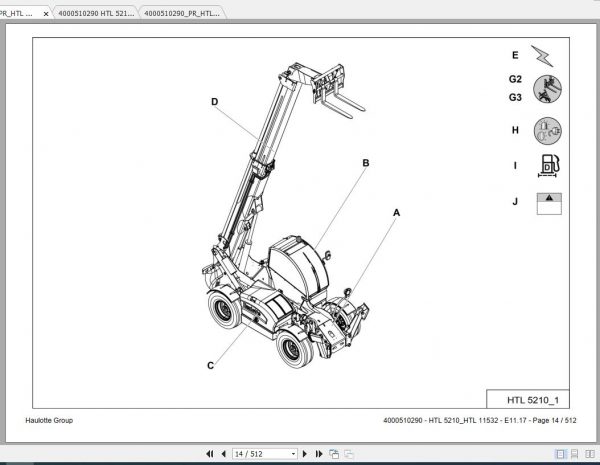Click the next view icon
The height and width of the screenshot is (465, 600).
(x=349, y=454)
